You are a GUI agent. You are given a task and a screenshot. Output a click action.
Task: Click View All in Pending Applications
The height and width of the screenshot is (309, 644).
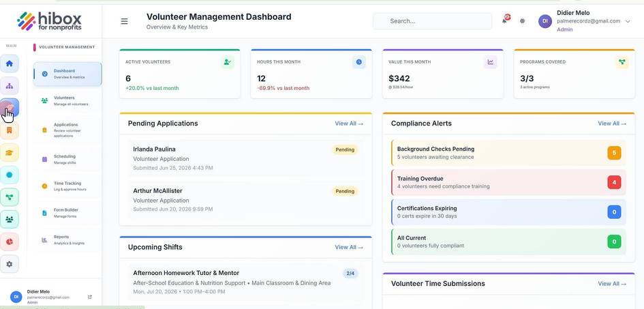[x=349, y=123]
